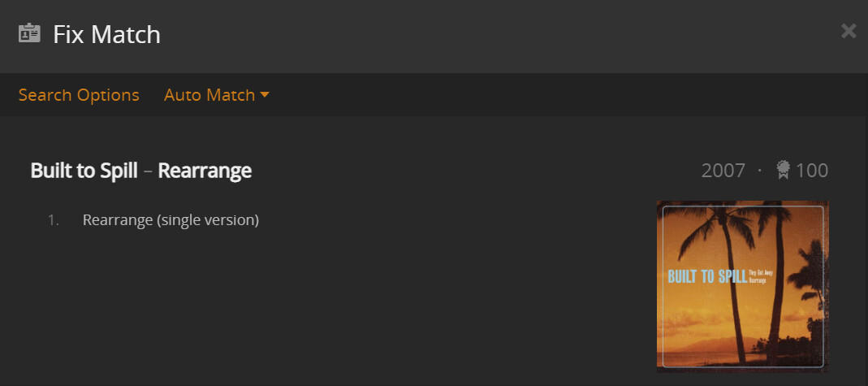Close the Fix Match dialog
The width and height of the screenshot is (868, 386).
pos(849,31)
